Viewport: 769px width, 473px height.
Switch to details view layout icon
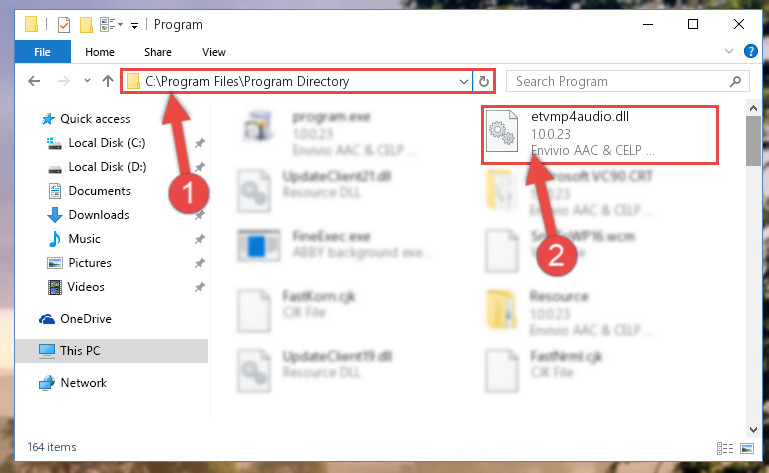pos(724,448)
